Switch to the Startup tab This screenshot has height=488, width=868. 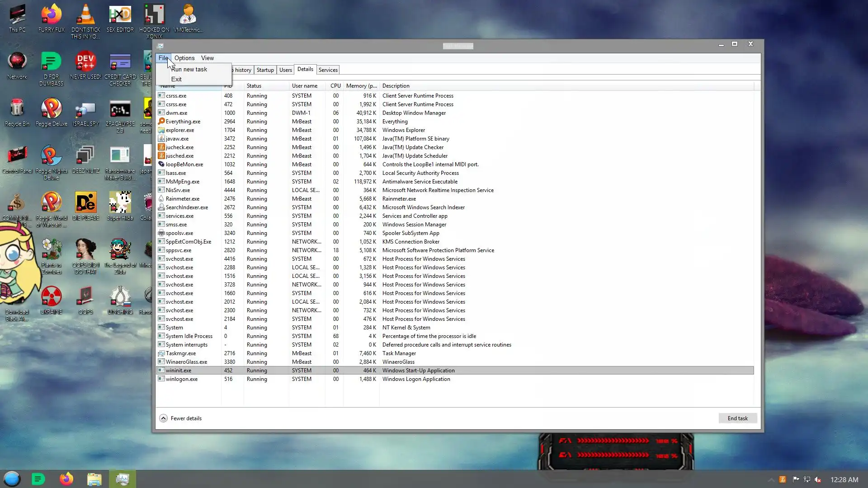tap(265, 70)
